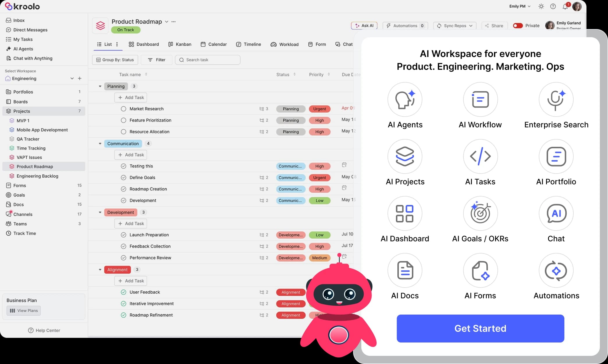The width and height of the screenshot is (608, 364).
Task: Add a new workspace with plus icon
Action: 80,78
